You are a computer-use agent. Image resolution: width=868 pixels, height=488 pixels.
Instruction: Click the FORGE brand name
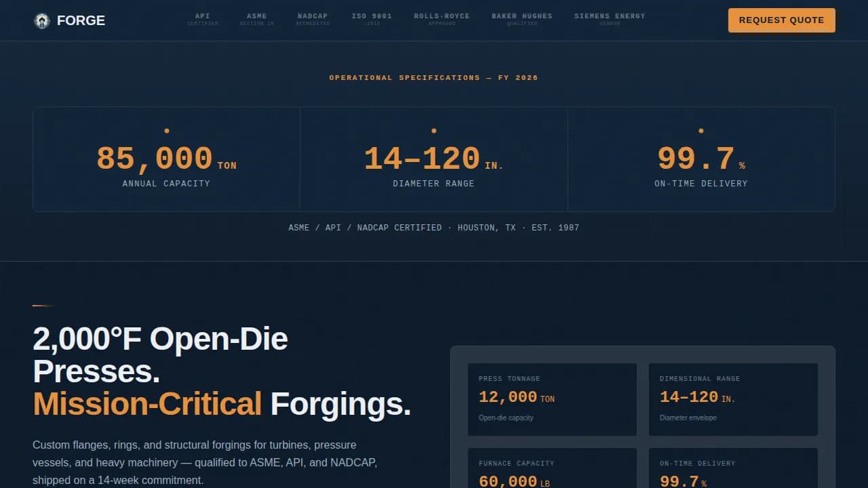point(81,20)
